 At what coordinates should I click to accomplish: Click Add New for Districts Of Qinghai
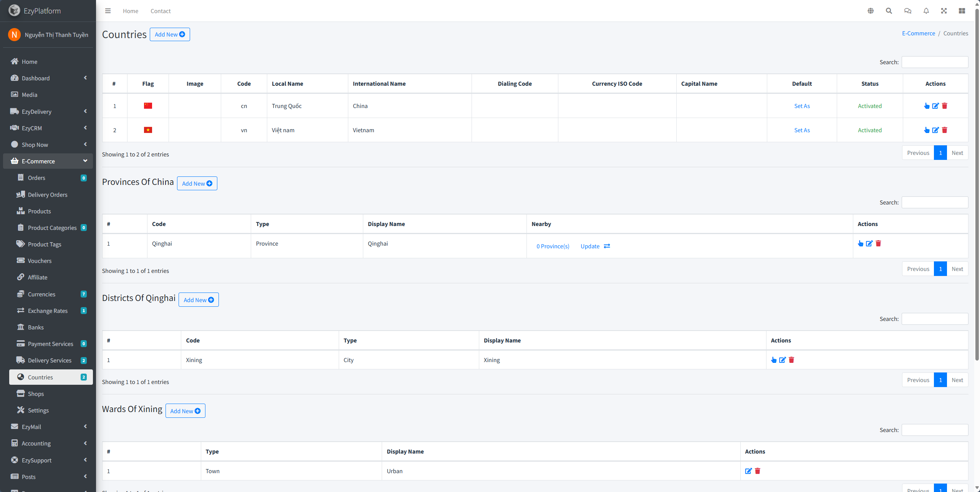pos(199,300)
